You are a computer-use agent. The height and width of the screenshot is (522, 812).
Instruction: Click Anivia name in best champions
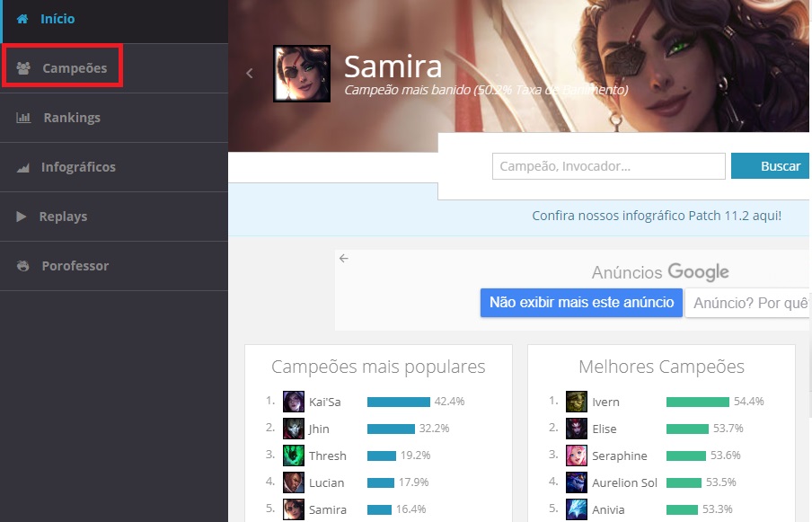coord(608,509)
